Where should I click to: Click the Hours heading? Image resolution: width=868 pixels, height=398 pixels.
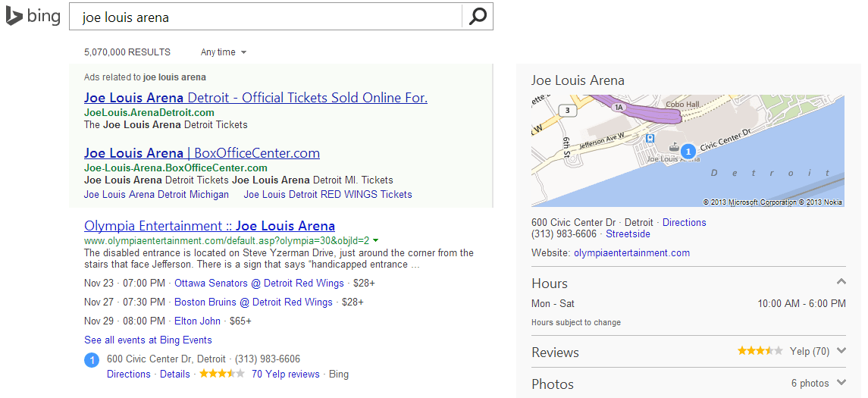550,284
